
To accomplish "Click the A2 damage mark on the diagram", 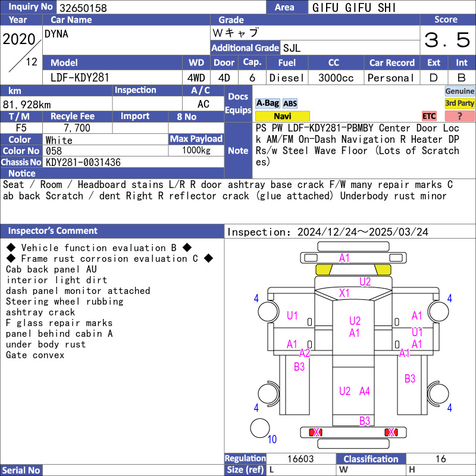I will pos(305,353).
